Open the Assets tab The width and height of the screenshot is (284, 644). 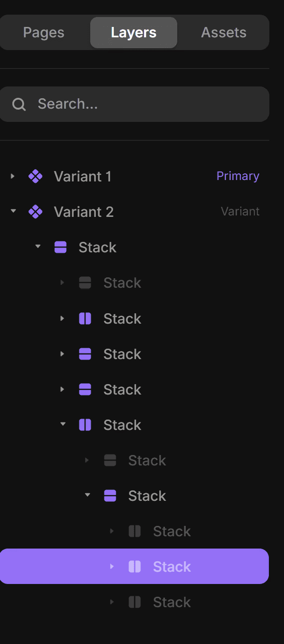pos(224,33)
